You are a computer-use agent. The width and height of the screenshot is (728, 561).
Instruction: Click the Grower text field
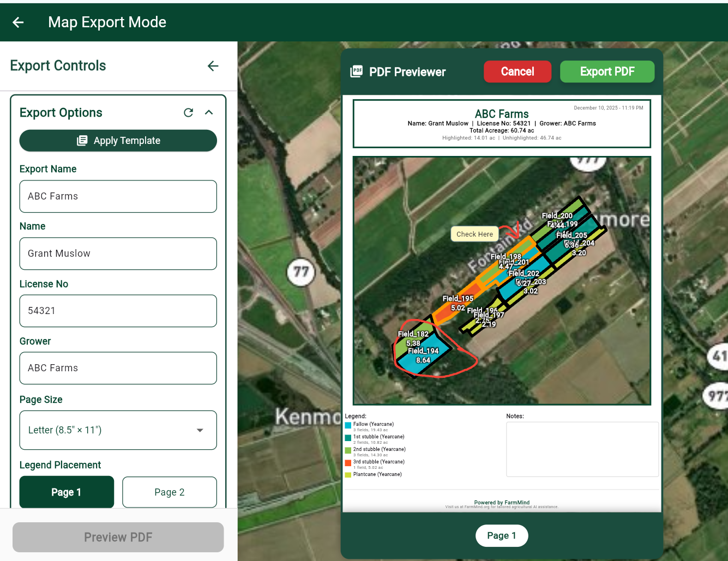118,368
